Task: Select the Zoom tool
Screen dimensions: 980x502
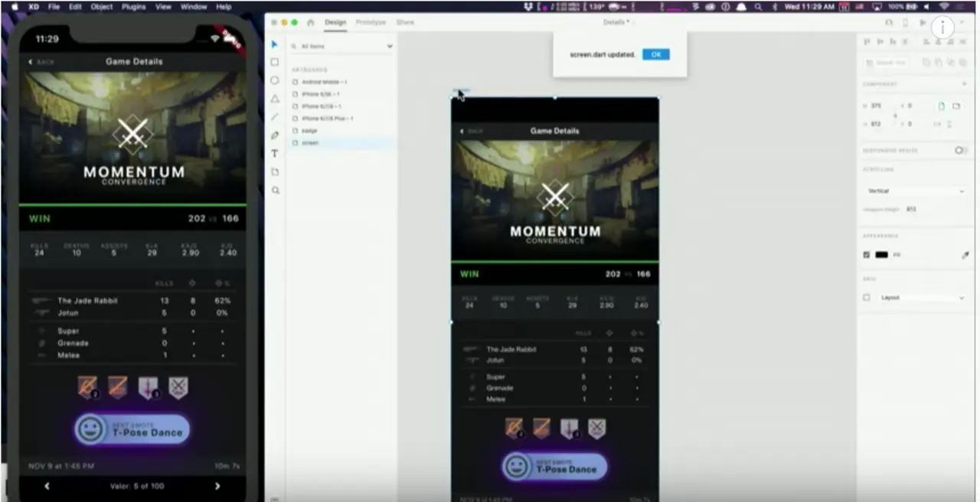Action: click(275, 191)
